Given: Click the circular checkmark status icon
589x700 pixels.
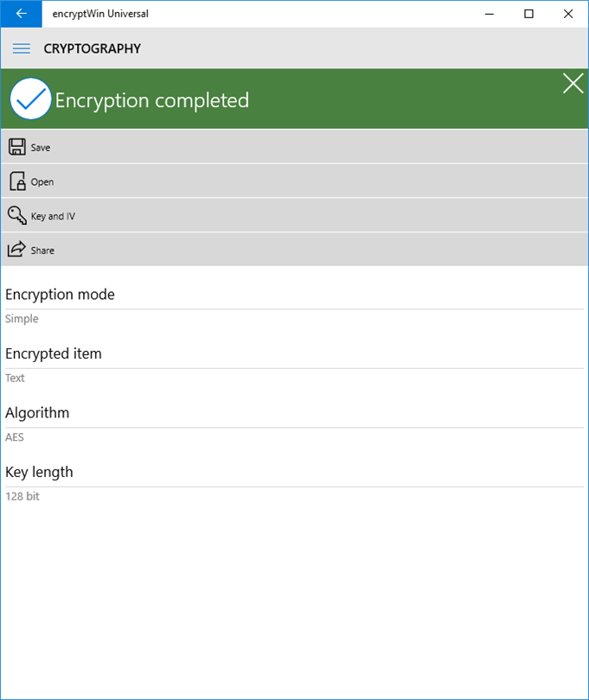Looking at the screenshot, I should [x=31, y=99].
